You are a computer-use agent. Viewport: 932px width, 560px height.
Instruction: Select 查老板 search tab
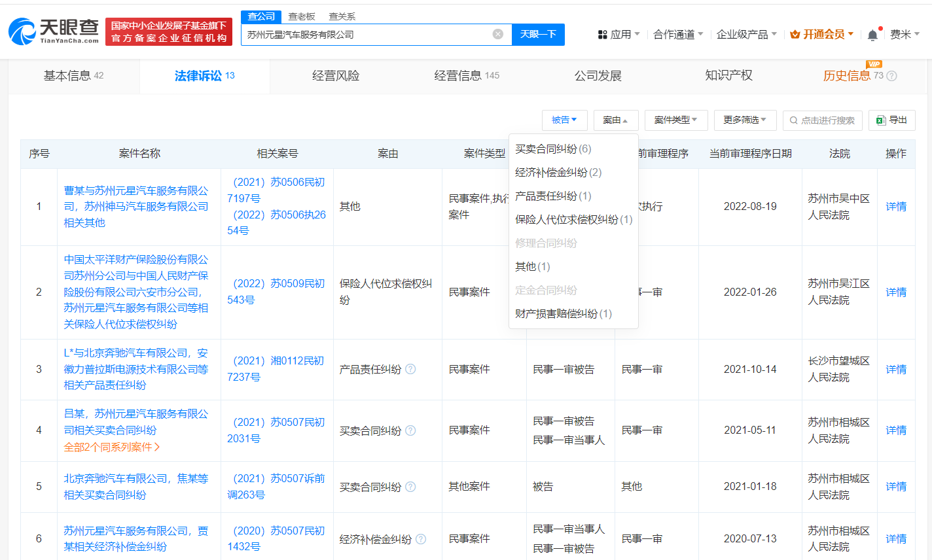click(x=302, y=16)
